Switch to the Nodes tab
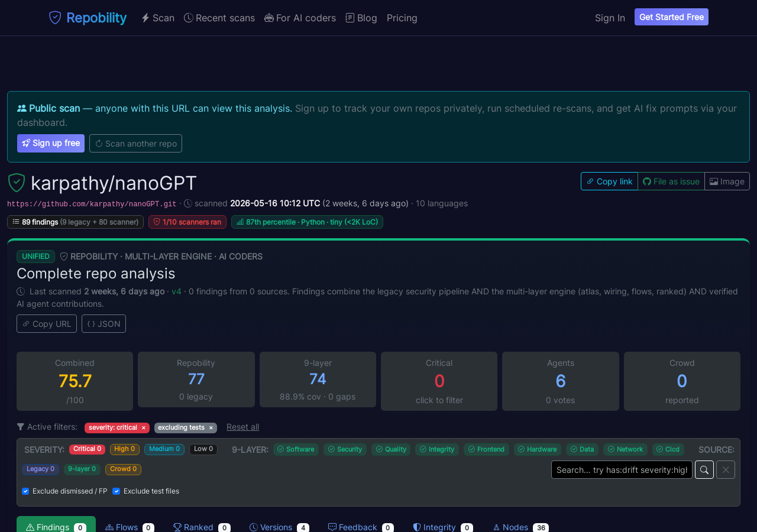 [520, 527]
